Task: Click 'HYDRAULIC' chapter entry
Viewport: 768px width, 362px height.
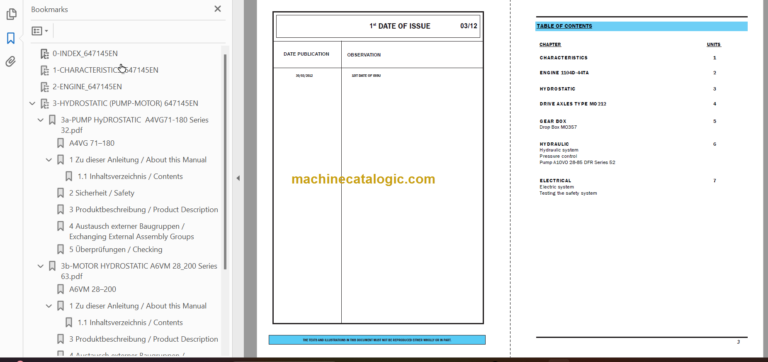Action: [553, 144]
